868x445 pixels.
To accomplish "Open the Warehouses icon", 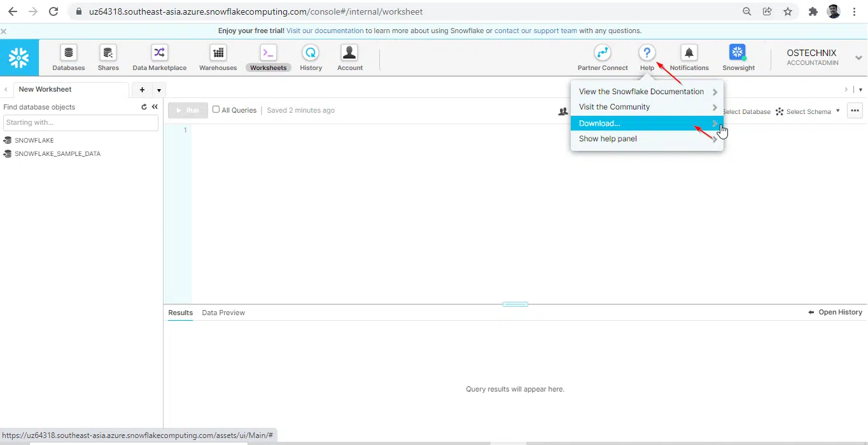I will (x=218, y=53).
